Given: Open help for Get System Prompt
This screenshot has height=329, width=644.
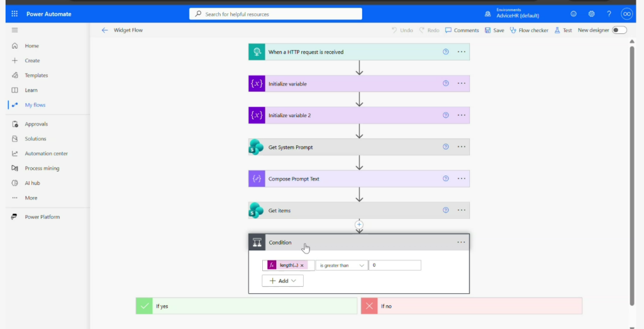Looking at the screenshot, I should [x=446, y=147].
